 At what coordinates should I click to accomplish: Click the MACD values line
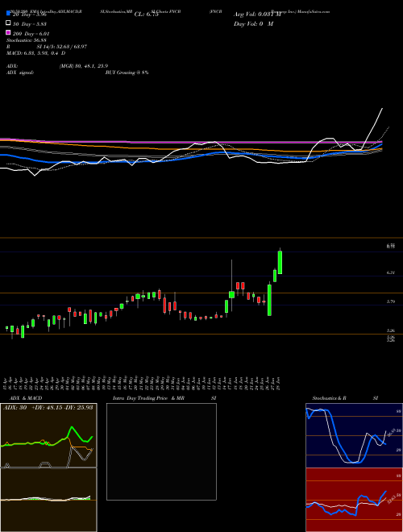[36, 53]
